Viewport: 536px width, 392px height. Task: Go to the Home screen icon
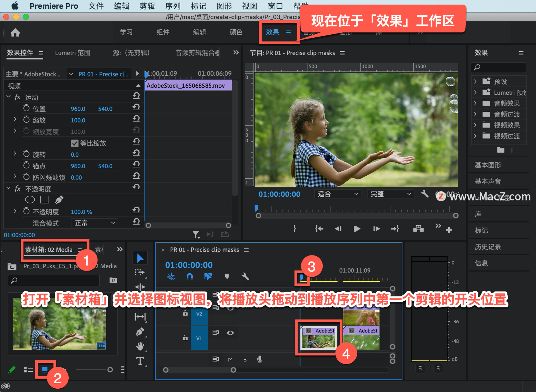pos(15,33)
